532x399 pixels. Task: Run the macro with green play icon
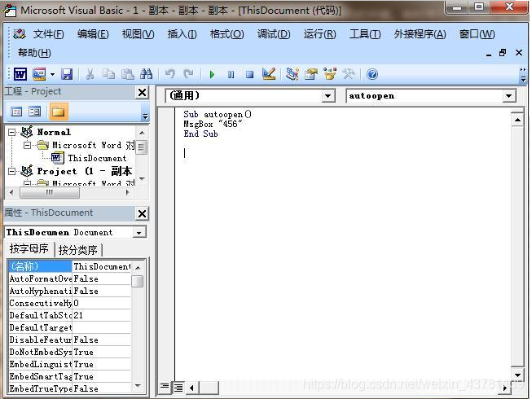pos(212,74)
